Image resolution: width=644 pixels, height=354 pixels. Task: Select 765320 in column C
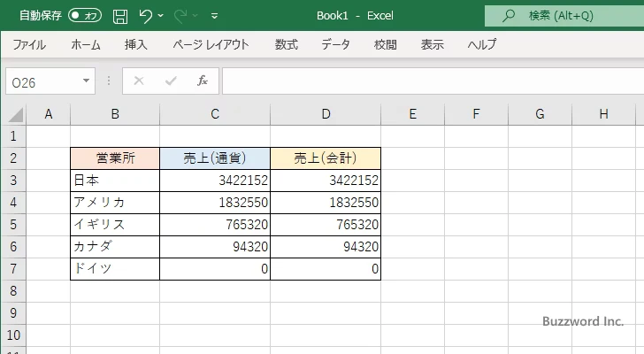(215, 225)
